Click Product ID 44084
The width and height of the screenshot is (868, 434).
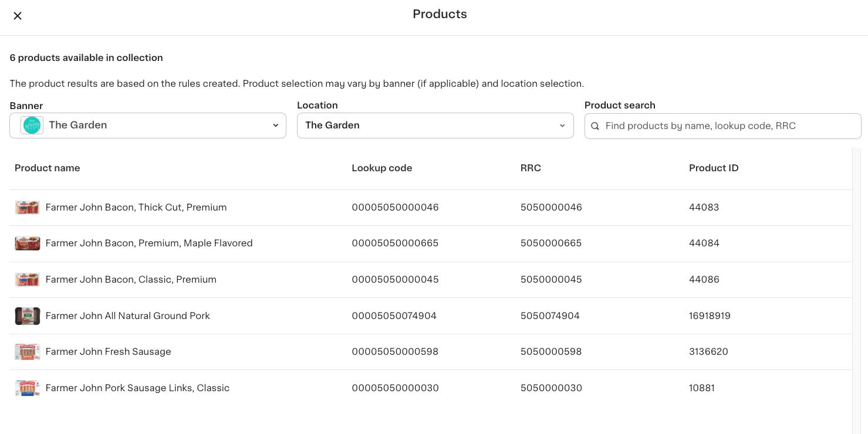coord(704,243)
